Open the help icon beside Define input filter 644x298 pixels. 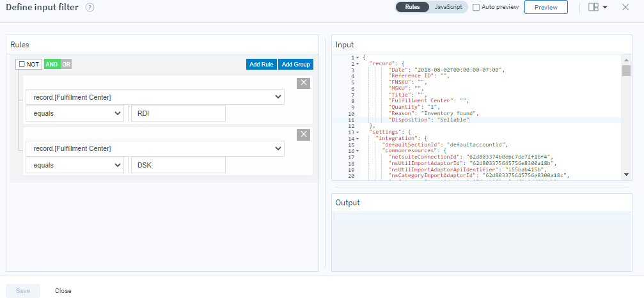tap(90, 8)
